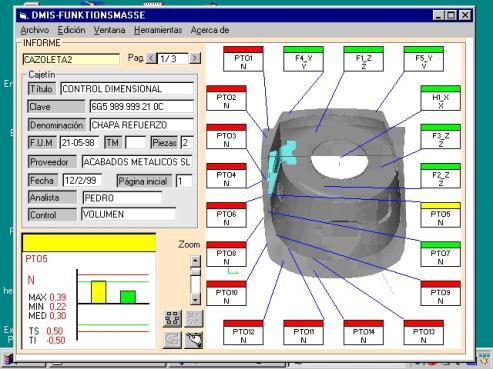Open the Archivo menu

35,30
